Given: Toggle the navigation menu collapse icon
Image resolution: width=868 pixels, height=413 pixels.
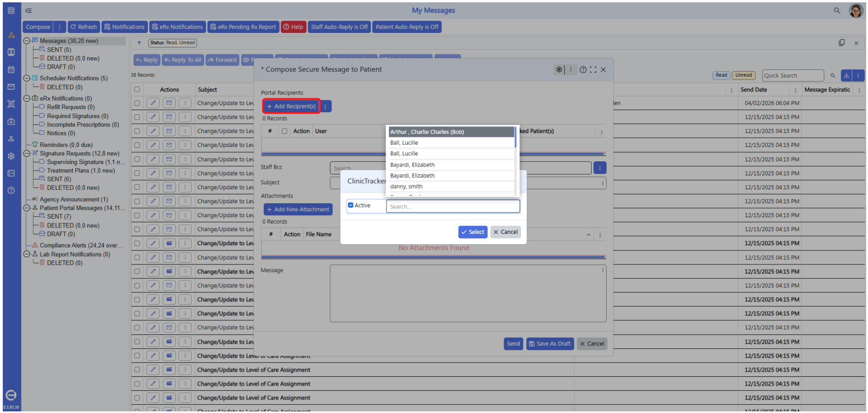Looking at the screenshot, I should pos(28,10).
